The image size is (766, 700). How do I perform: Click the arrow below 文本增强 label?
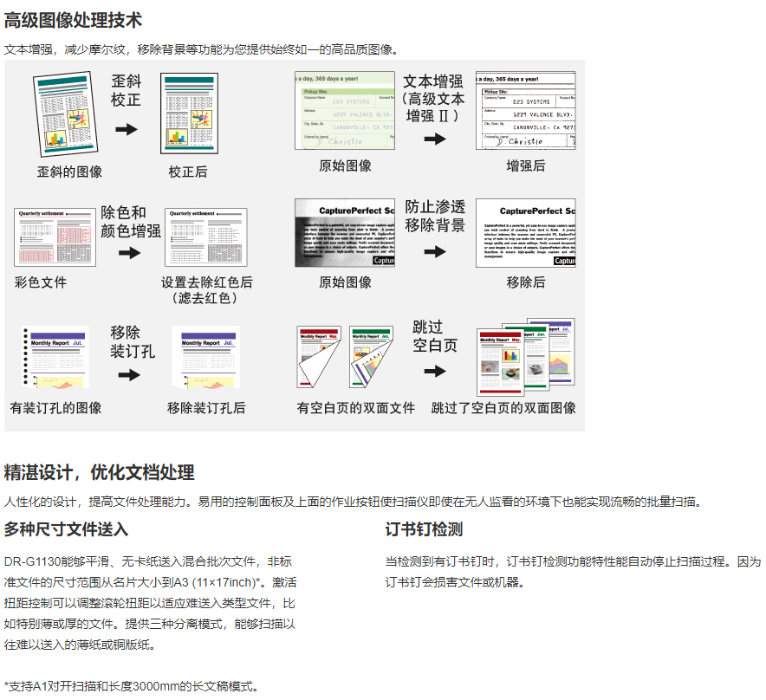tap(435, 138)
